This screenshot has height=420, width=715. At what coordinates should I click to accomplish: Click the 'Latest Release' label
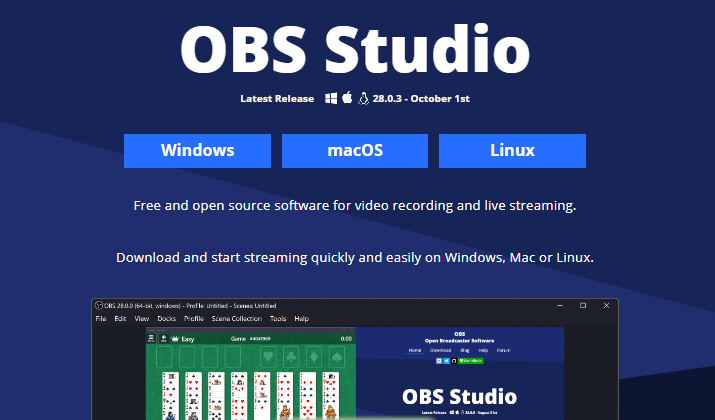point(277,99)
